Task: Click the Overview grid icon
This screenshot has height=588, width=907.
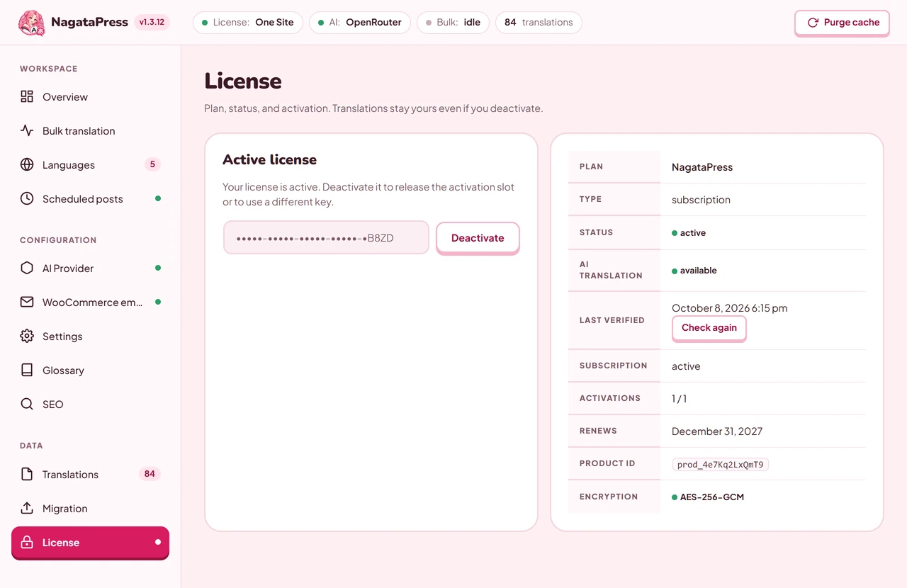Action: pos(27,96)
